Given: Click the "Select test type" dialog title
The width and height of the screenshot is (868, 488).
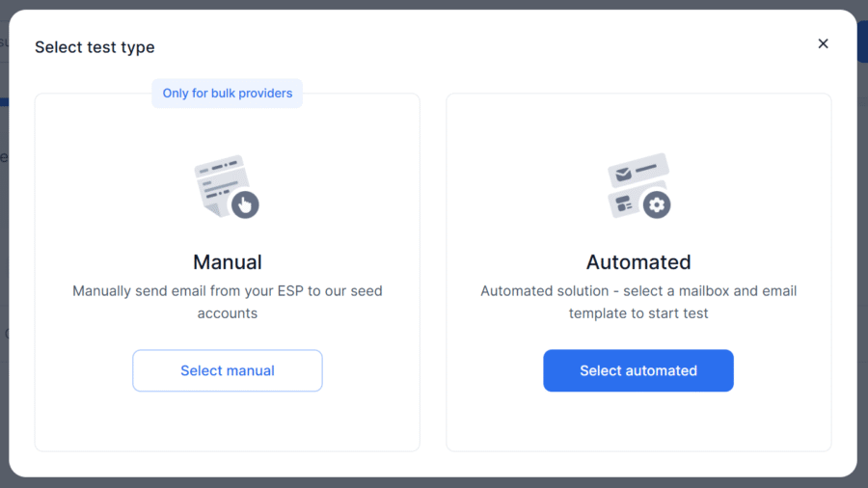Looking at the screenshot, I should pyautogui.click(x=95, y=47).
